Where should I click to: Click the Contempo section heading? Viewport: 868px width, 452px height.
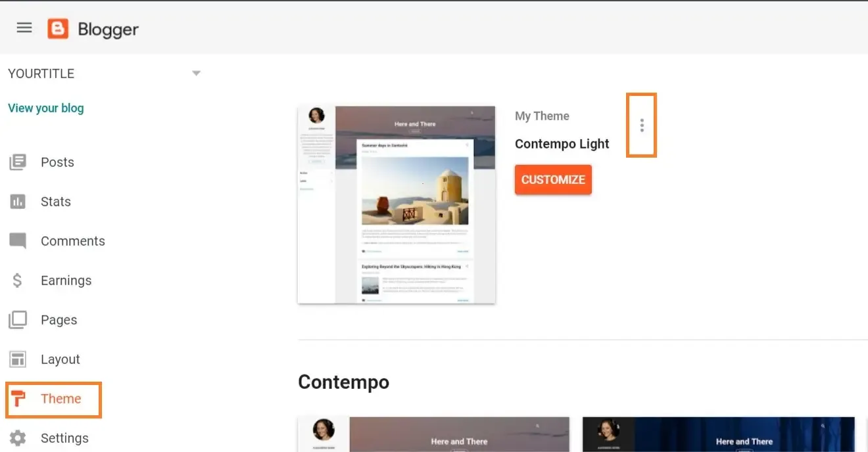343,382
